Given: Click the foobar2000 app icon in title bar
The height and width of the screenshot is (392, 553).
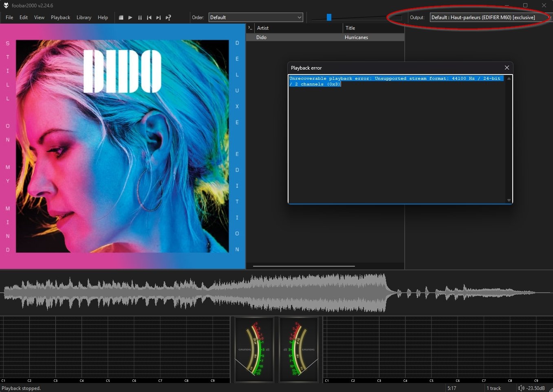Looking at the screenshot, I should (x=6, y=5).
